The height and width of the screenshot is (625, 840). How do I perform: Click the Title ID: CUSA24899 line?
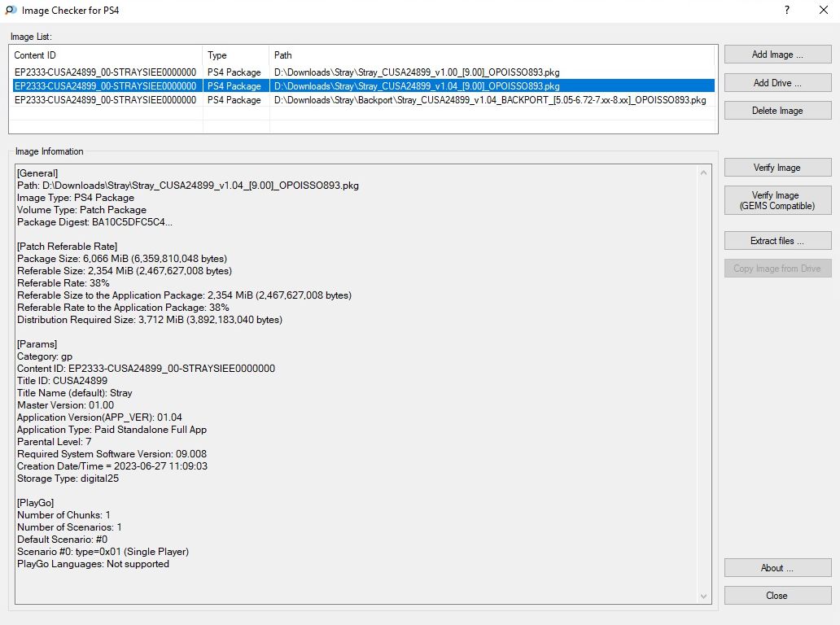62,381
